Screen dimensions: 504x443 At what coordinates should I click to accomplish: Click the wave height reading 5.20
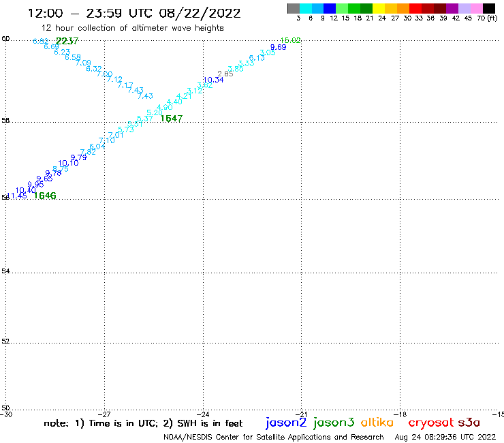tap(155, 112)
